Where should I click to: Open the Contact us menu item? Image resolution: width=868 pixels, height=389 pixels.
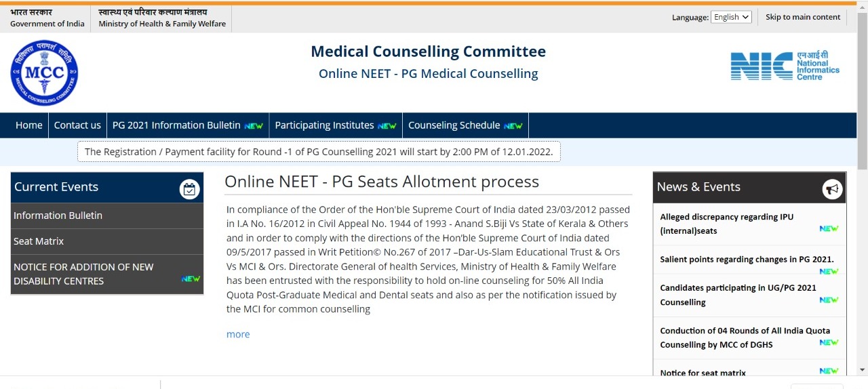[77, 125]
